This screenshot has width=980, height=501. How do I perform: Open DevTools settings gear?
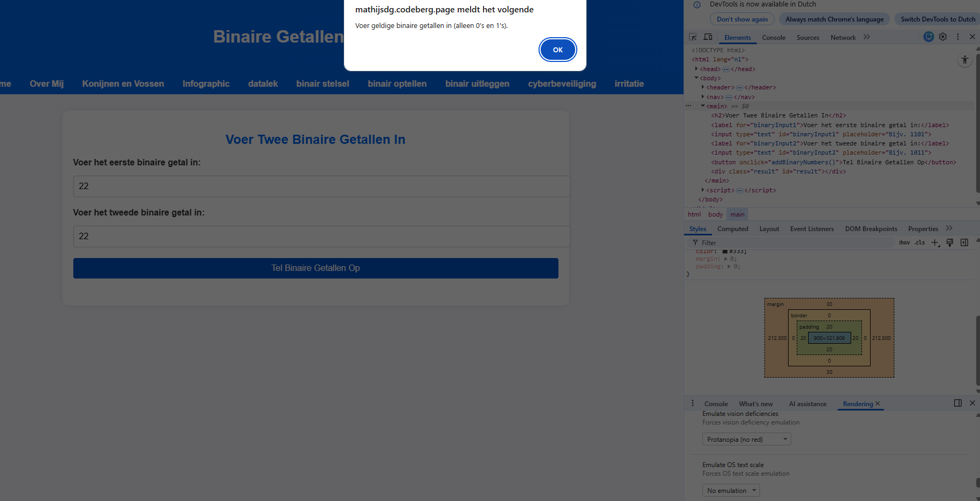coord(943,37)
